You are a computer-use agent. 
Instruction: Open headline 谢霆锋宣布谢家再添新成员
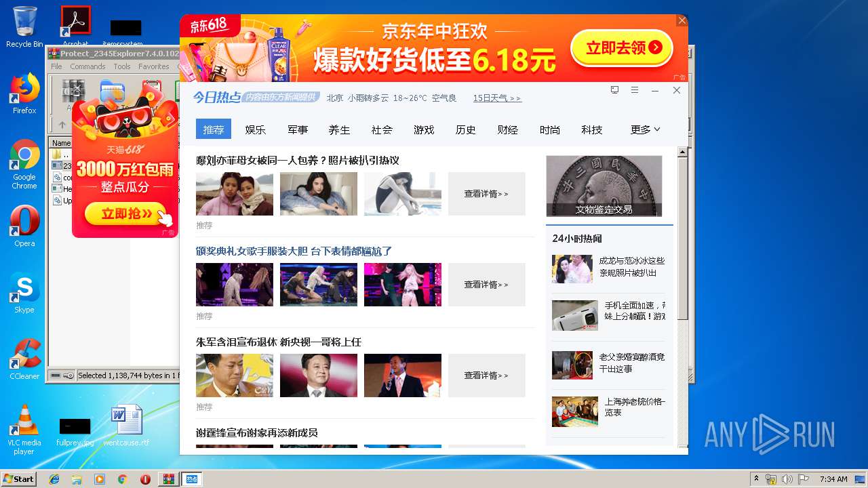(x=257, y=433)
